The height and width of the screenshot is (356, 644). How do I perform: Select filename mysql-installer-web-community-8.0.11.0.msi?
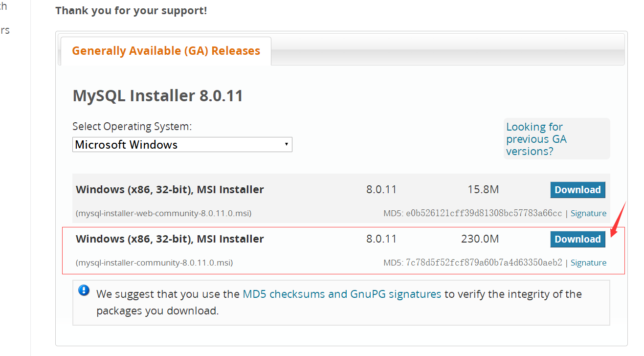164,213
